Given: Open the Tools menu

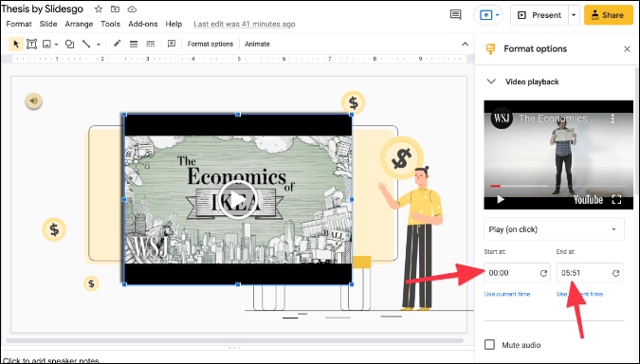Looking at the screenshot, I should click(110, 24).
